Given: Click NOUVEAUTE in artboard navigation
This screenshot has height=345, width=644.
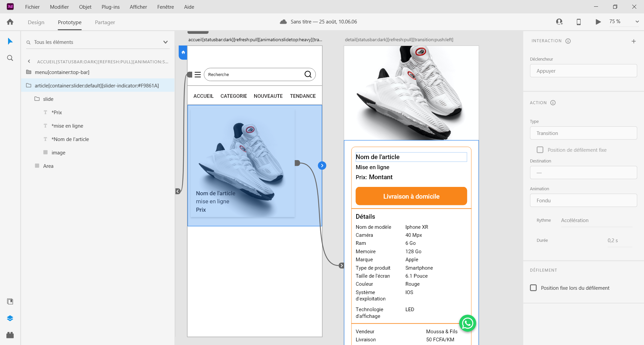Looking at the screenshot, I should click(268, 96).
